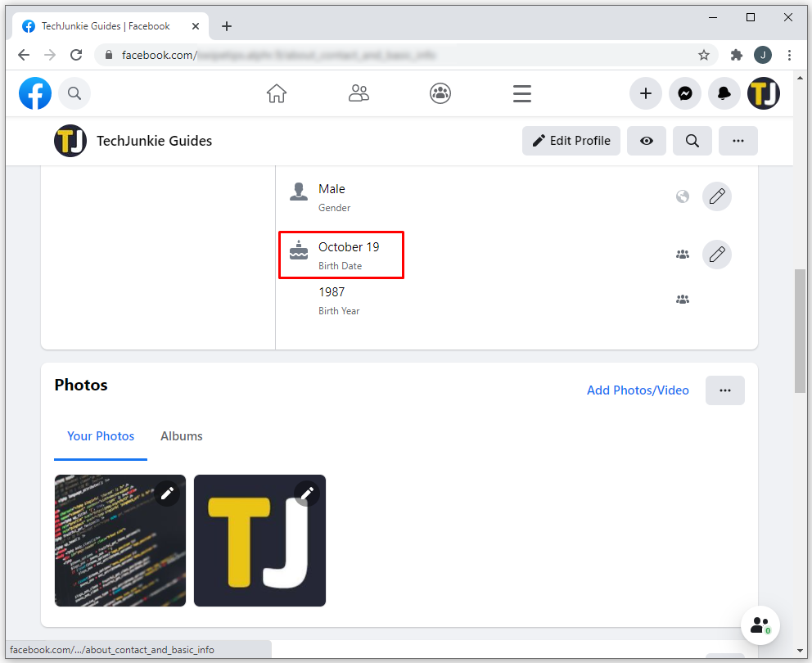The height and width of the screenshot is (663, 812).
Task: Open the Facebook search icon
Action: coord(74,93)
